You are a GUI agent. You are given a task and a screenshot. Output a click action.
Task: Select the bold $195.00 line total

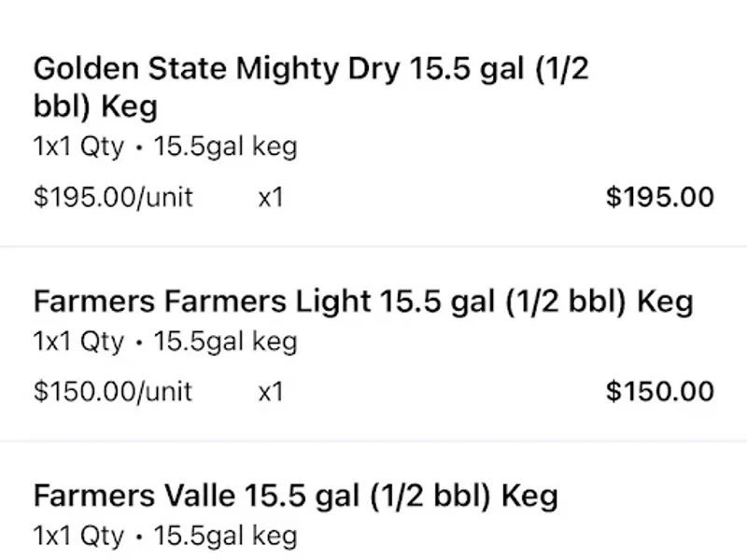tap(659, 198)
